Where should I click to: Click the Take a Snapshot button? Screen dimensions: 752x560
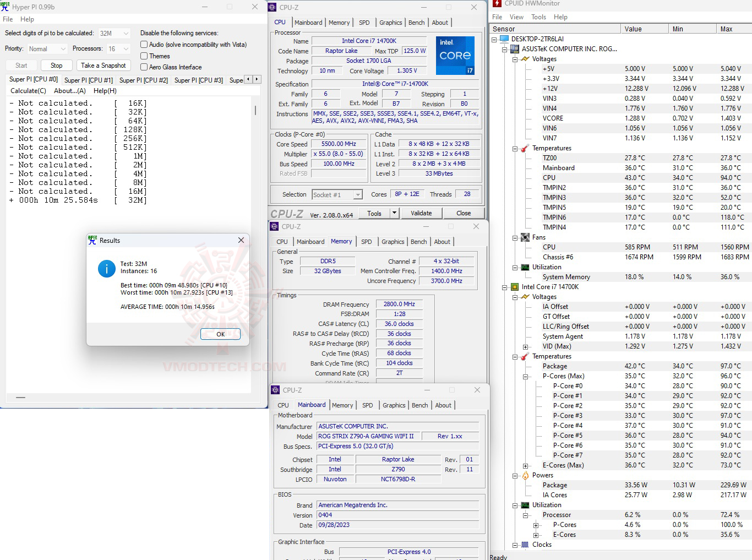[x=103, y=66]
